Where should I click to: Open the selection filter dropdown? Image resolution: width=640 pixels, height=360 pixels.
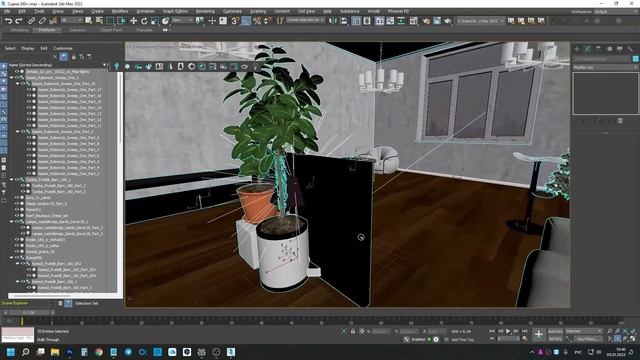[71, 20]
